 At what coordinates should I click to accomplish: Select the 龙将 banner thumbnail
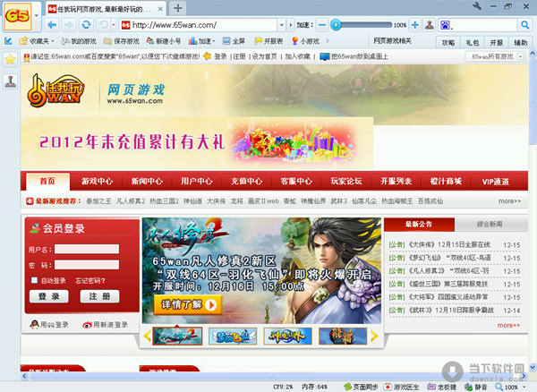pos(343,336)
